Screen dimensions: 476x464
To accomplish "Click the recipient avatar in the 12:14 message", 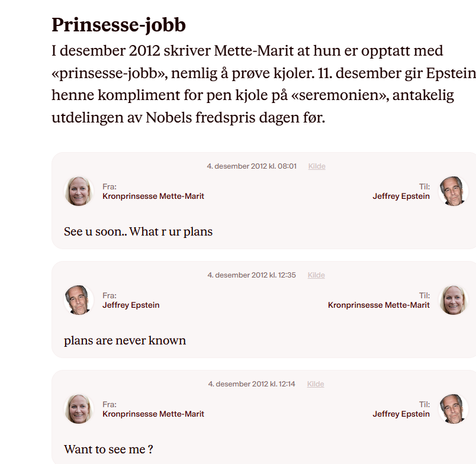I will click(x=454, y=409).
